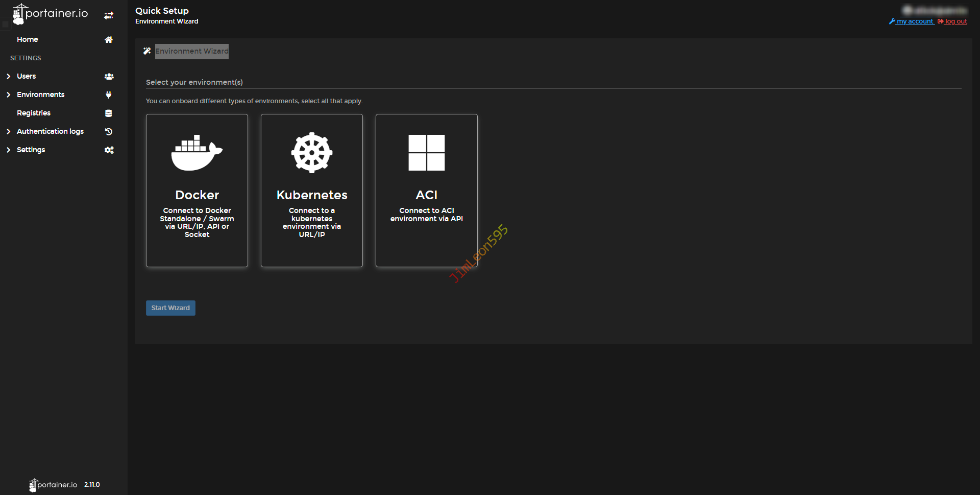Click the Users group icon

point(109,76)
